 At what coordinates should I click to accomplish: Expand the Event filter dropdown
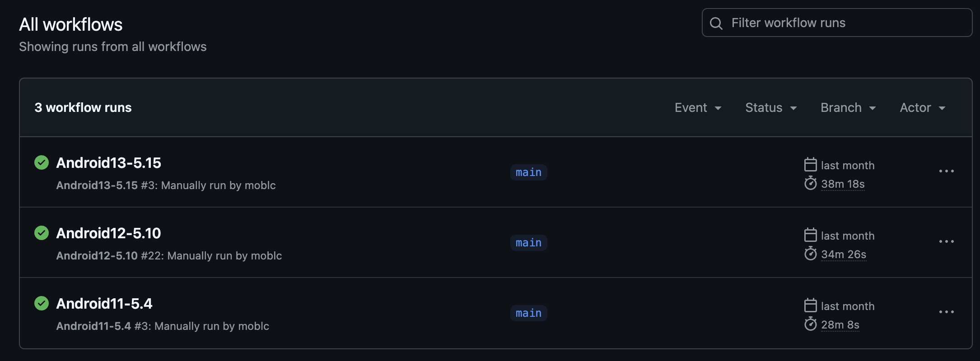pyautogui.click(x=698, y=108)
